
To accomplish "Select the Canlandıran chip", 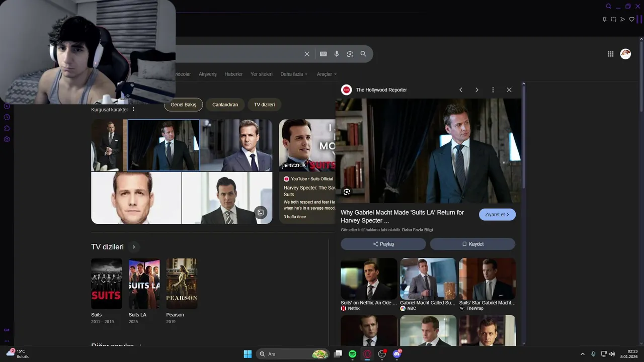I will tap(225, 105).
